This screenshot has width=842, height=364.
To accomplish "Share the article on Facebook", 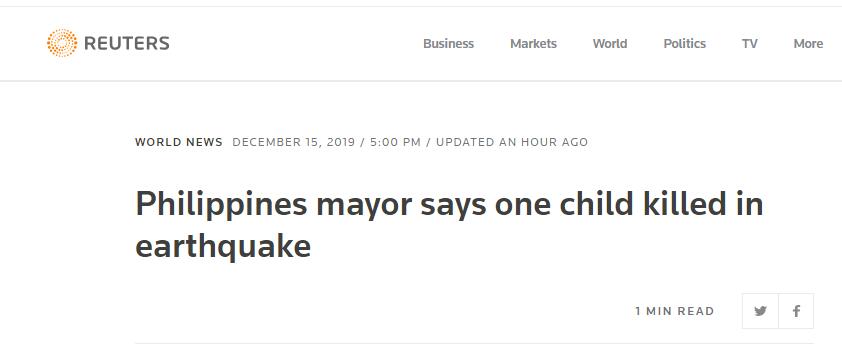I will pos(796,311).
